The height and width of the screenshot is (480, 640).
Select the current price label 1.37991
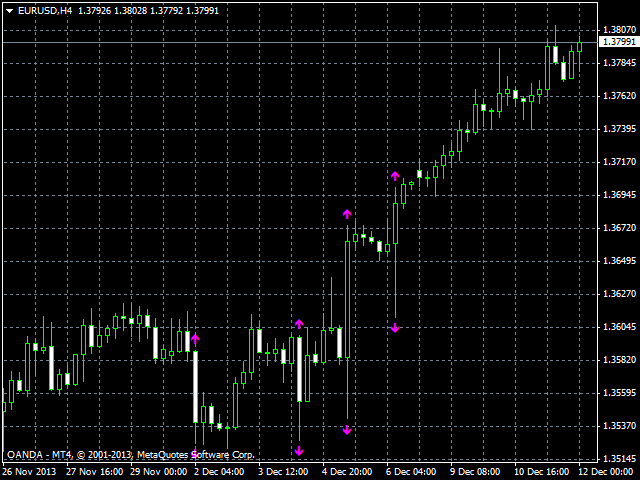tap(617, 42)
